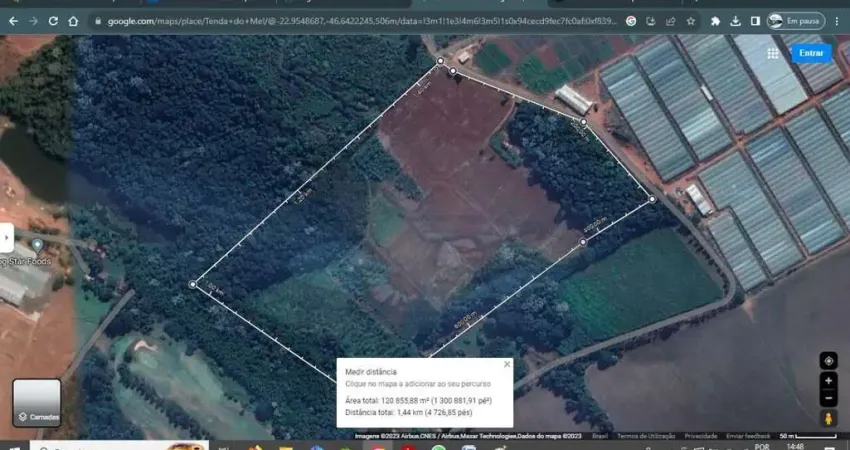
Task: Go to the browser home page
Action: [74, 20]
